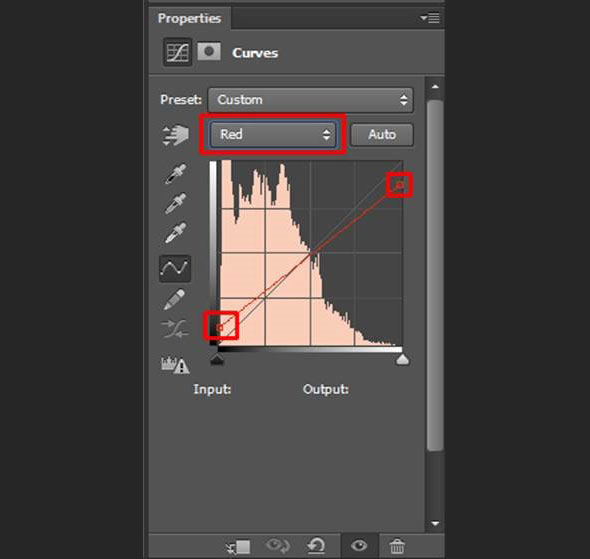Select the edit points curve tool
The width and height of the screenshot is (590, 559).
point(175,269)
